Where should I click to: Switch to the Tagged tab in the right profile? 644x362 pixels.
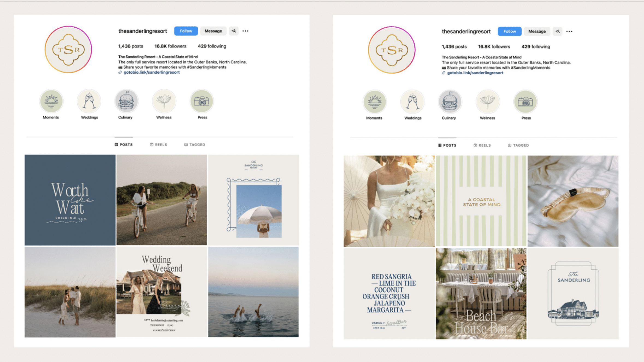518,145
